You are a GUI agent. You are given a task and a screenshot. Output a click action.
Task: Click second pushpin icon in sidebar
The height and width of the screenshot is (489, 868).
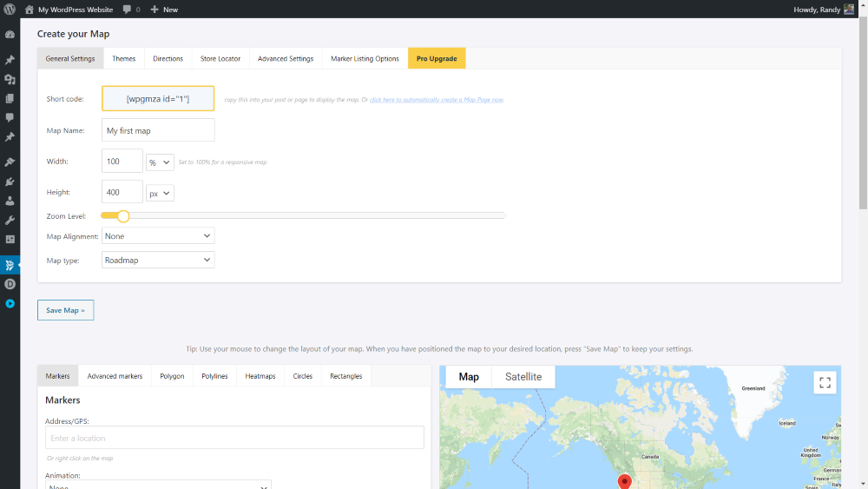(10, 136)
